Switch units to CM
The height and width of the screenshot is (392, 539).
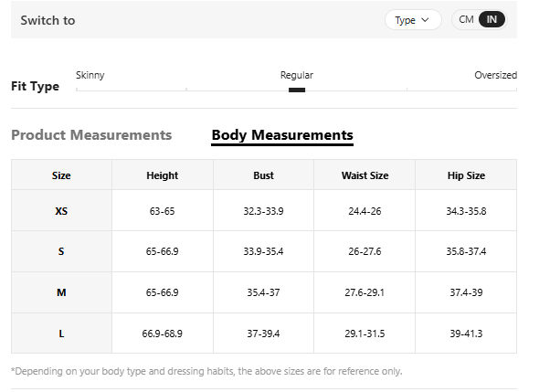[466, 19]
